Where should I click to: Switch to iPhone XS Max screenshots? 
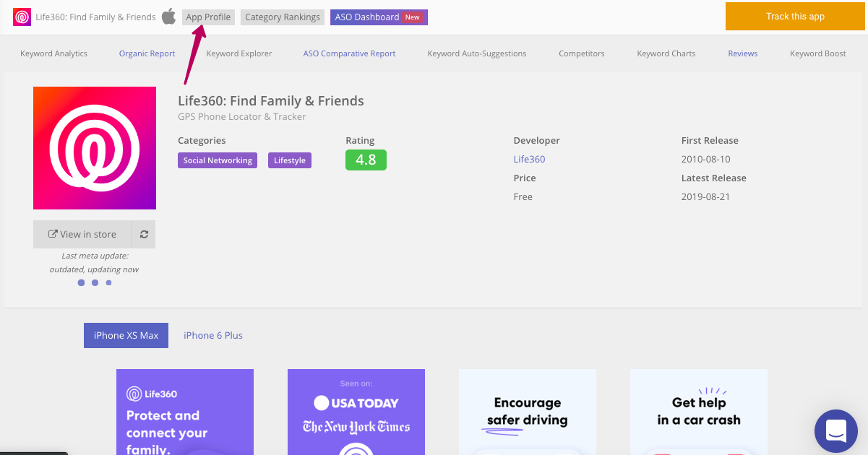pos(126,335)
